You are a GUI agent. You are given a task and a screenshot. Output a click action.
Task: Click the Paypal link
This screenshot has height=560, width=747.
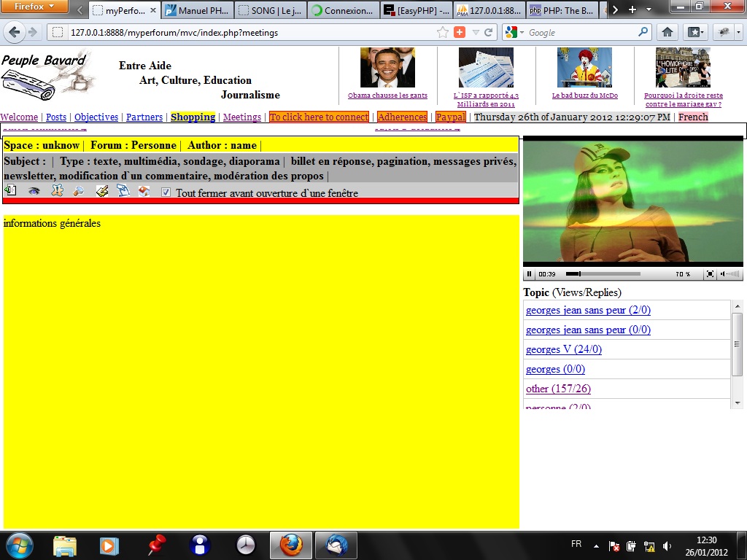coord(451,117)
